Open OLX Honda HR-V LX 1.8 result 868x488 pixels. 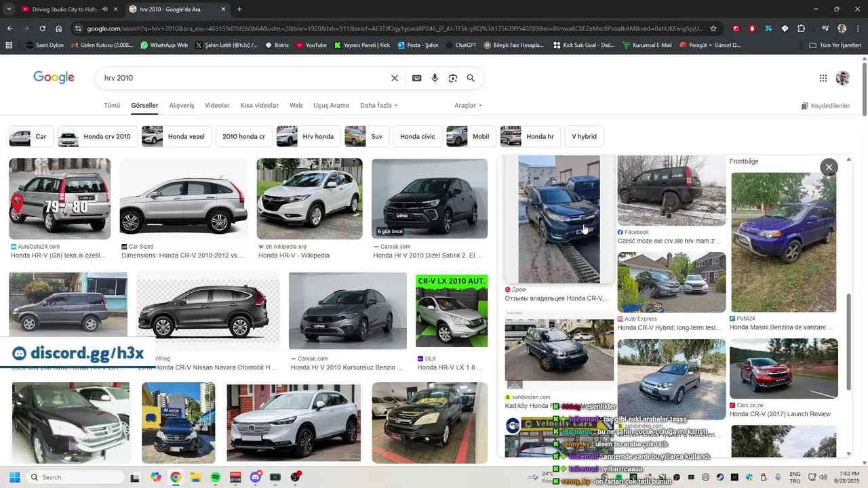click(450, 367)
